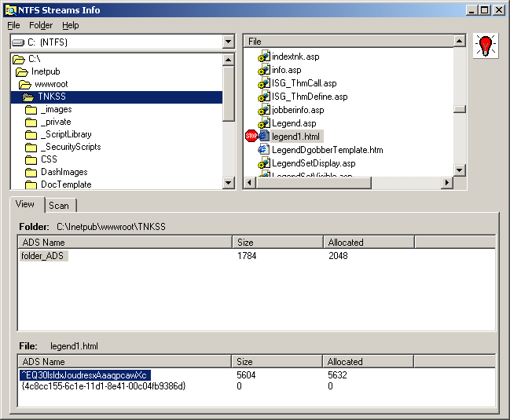510x420 pixels.
Task: Click the file streams Size column header
Action: 277,362
